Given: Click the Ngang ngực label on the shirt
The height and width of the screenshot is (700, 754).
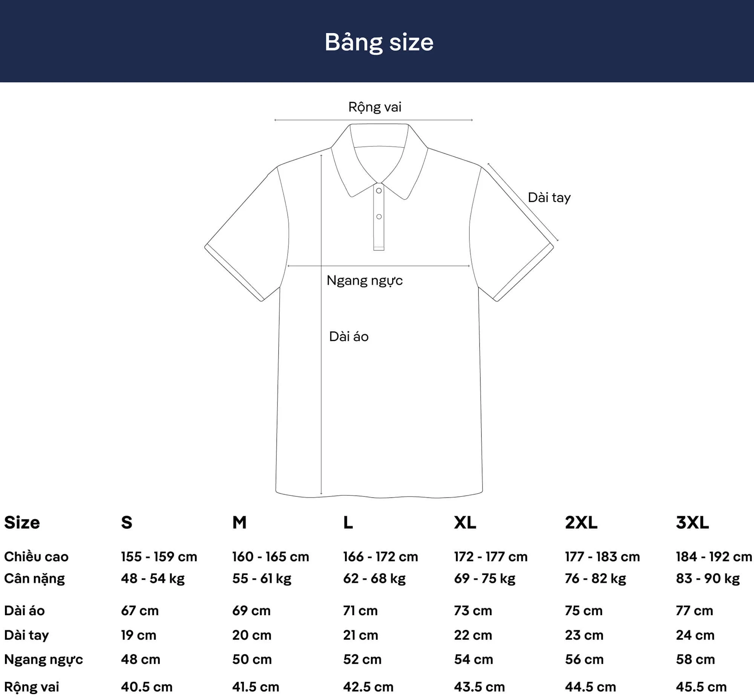Looking at the screenshot, I should pos(365,281).
